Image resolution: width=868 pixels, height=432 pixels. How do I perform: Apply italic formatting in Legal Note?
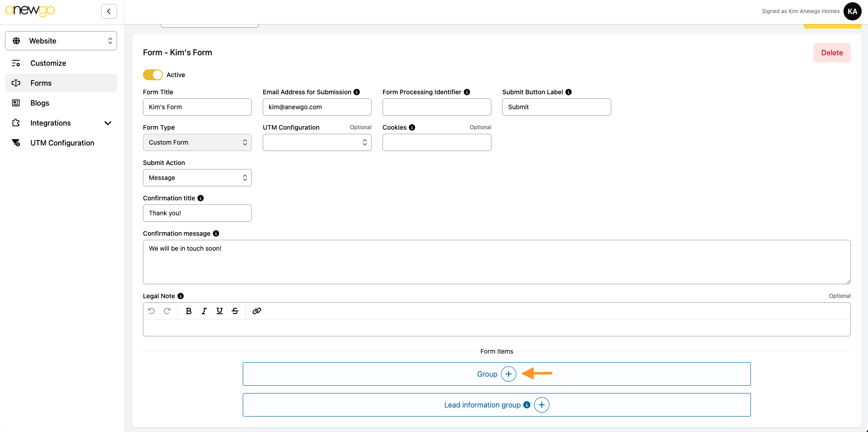point(204,311)
